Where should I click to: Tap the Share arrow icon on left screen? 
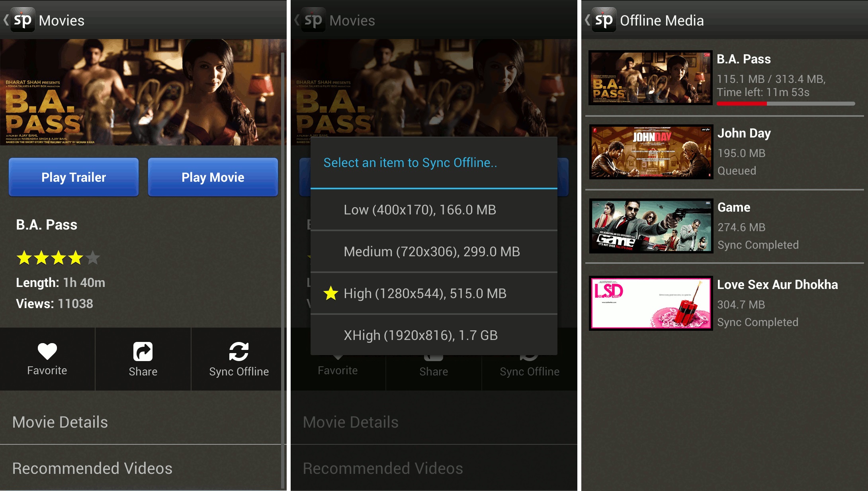(143, 352)
